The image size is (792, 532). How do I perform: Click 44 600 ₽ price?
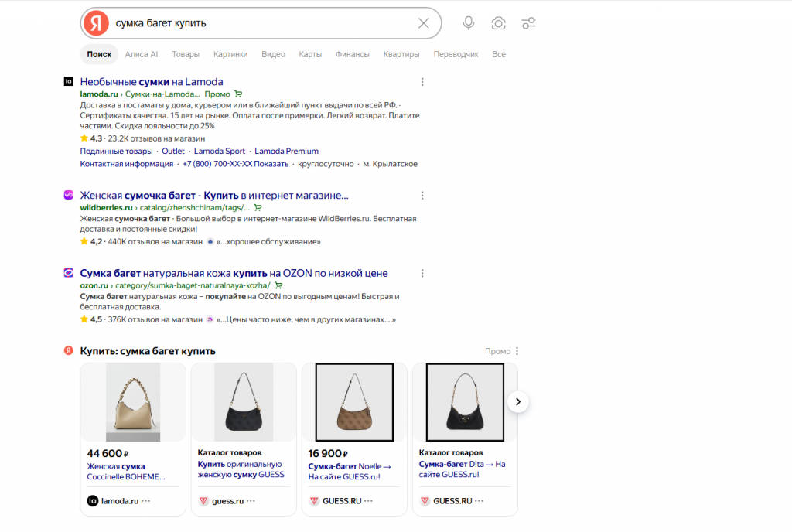coord(108,453)
